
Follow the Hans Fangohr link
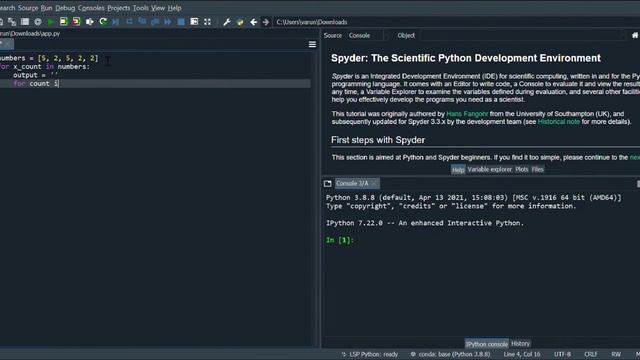467,114
